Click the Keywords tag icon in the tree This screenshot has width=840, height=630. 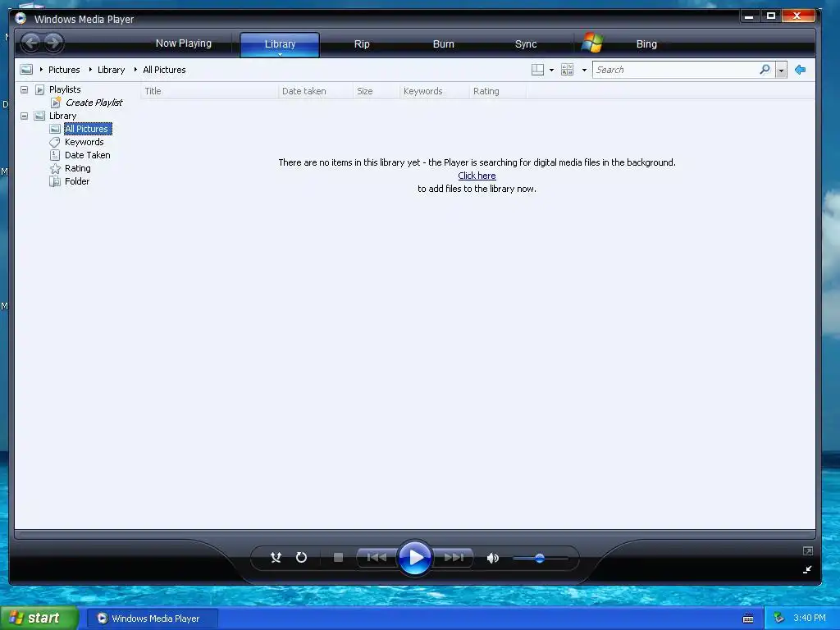(55, 142)
